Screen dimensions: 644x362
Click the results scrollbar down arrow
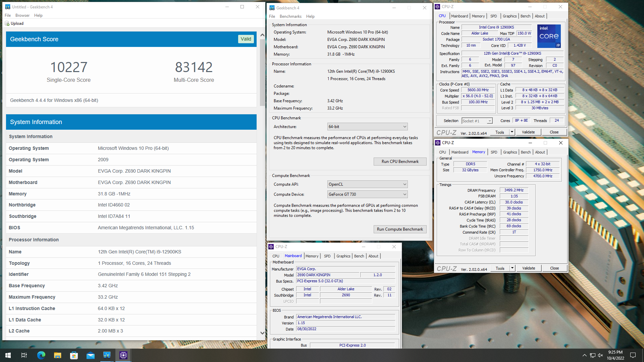pos(262,333)
